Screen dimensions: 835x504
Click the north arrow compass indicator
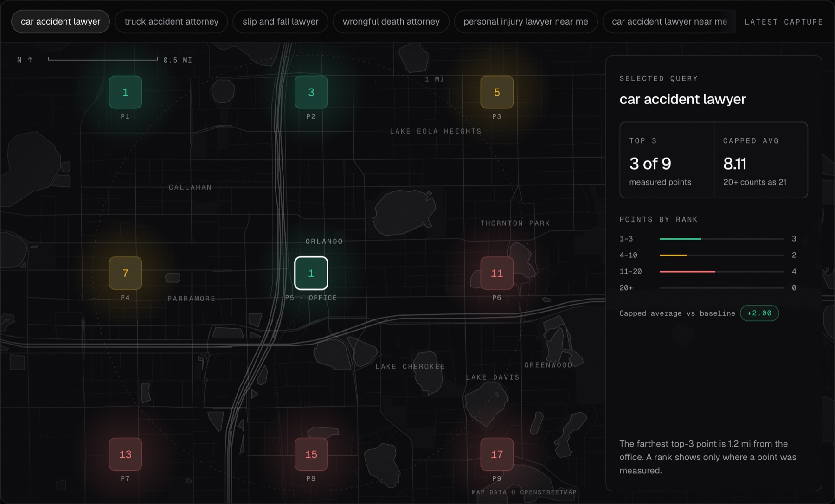click(25, 60)
